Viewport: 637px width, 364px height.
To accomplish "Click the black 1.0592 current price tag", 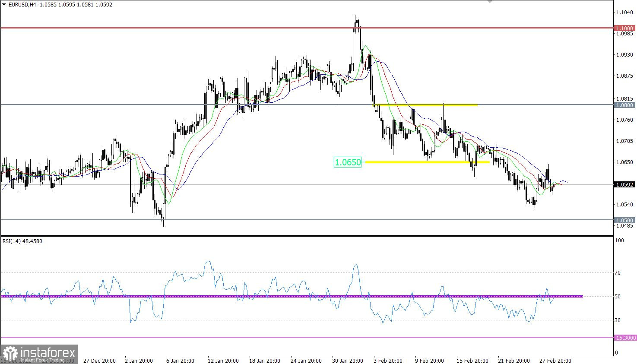I will tap(625, 184).
